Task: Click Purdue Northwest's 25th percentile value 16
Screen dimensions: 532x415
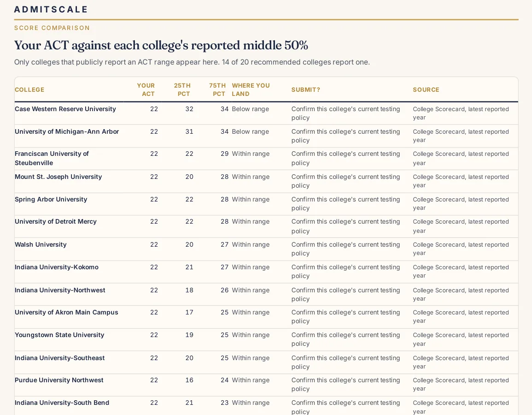Action: 189,380
